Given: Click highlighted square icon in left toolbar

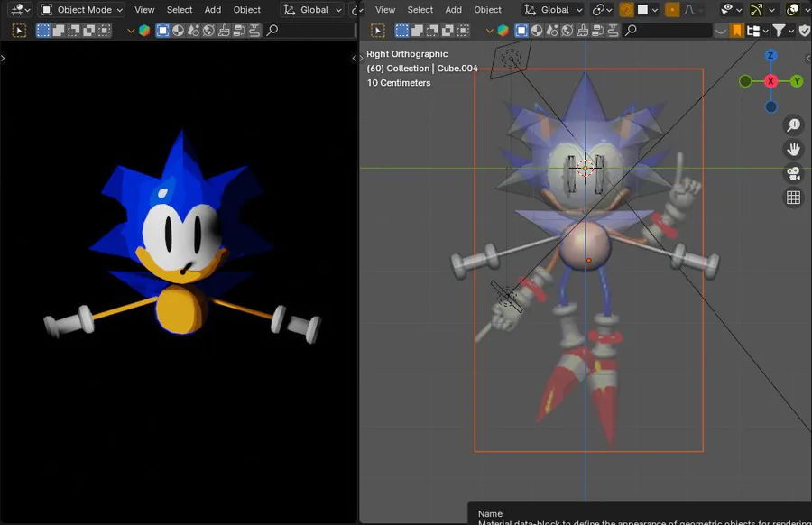Looking at the screenshot, I should 162,31.
